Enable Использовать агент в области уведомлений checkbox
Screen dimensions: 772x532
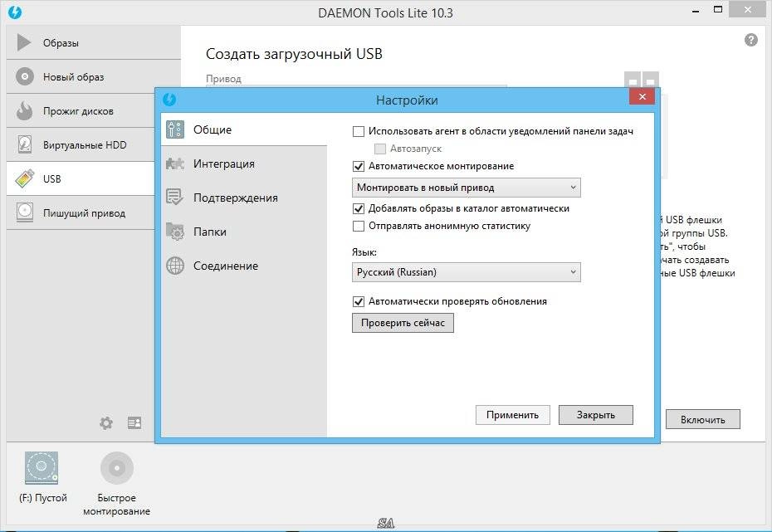[359, 131]
